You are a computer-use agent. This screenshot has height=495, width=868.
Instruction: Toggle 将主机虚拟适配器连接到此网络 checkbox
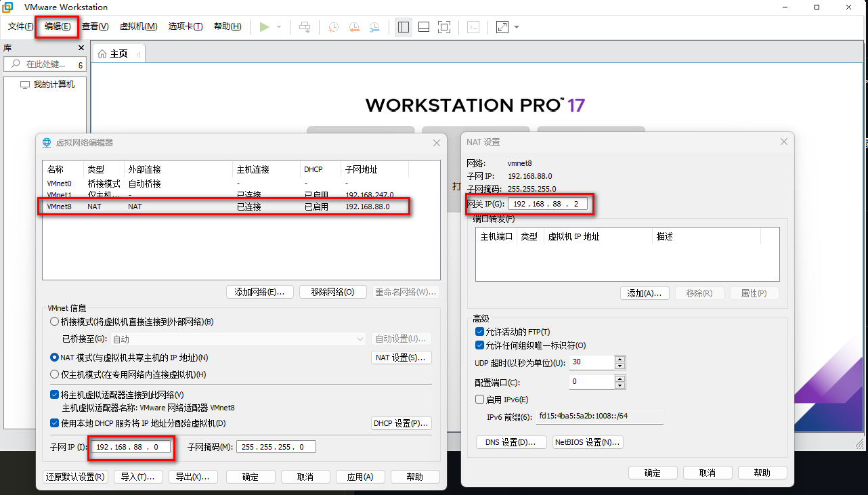pos(55,395)
